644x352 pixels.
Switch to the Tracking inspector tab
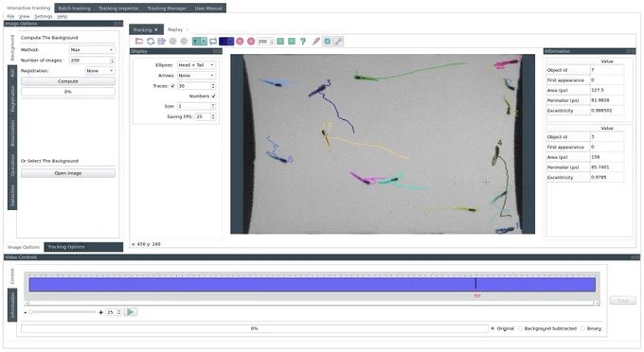(x=118, y=8)
